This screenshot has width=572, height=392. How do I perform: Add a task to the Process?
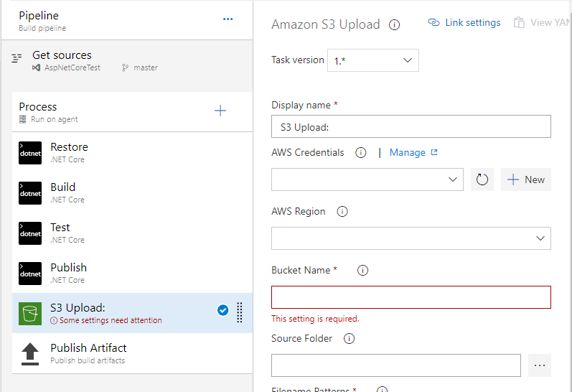pyautogui.click(x=220, y=111)
